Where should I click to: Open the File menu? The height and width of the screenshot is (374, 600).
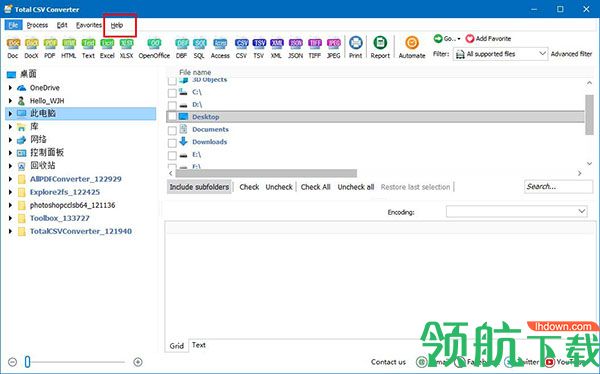13,25
